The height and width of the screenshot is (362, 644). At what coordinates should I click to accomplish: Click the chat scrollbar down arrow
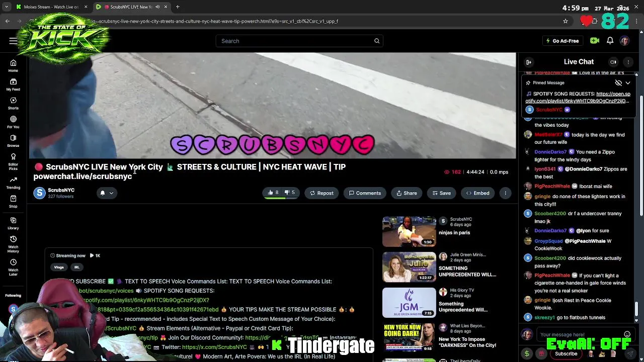pos(636,320)
